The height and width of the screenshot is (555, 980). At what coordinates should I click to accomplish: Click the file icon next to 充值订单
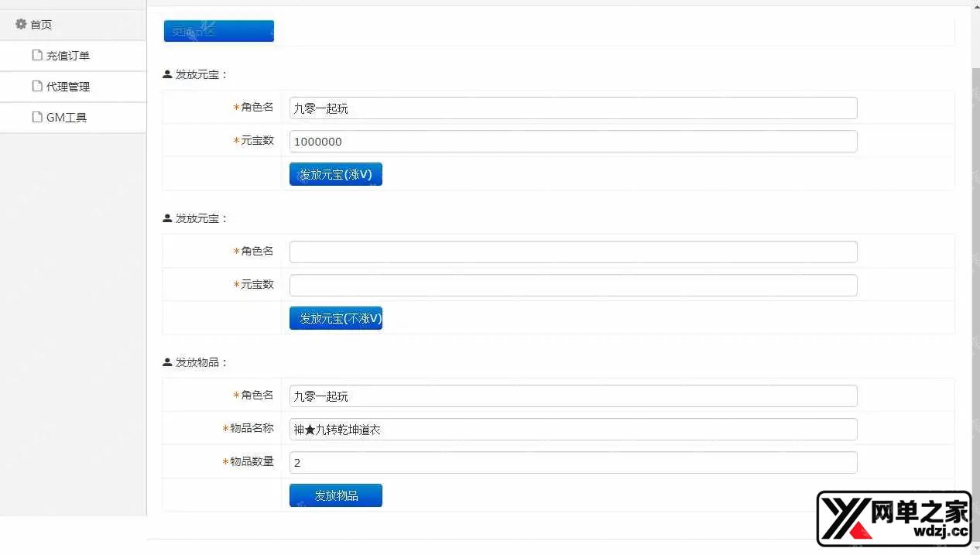click(36, 55)
